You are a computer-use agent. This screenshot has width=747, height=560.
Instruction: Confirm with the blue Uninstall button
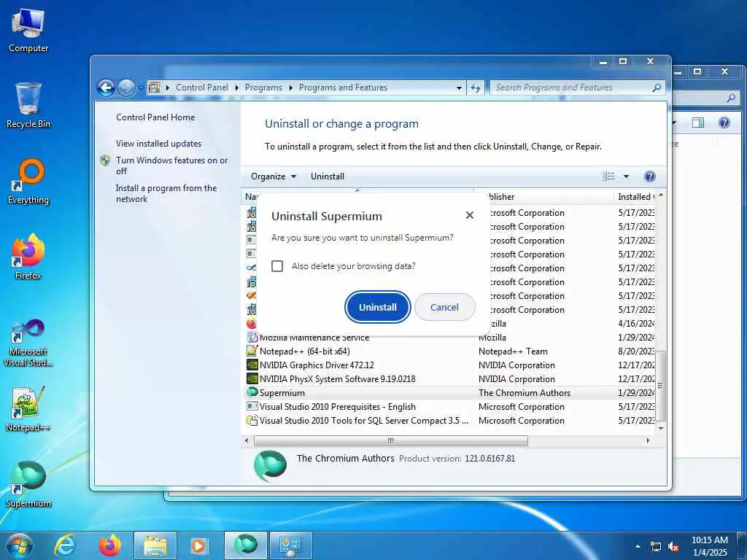(x=377, y=307)
